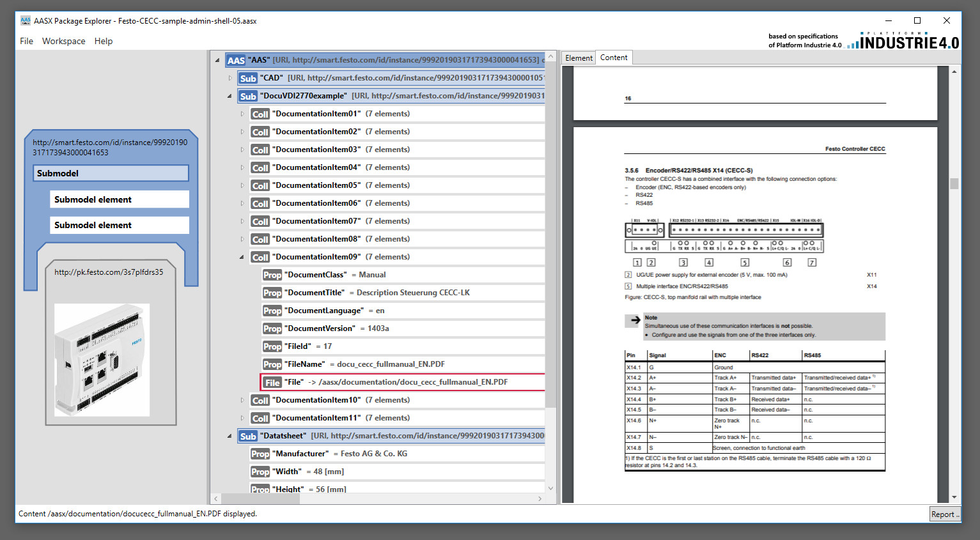Click Coll badge of DocumentationItem01

point(260,114)
